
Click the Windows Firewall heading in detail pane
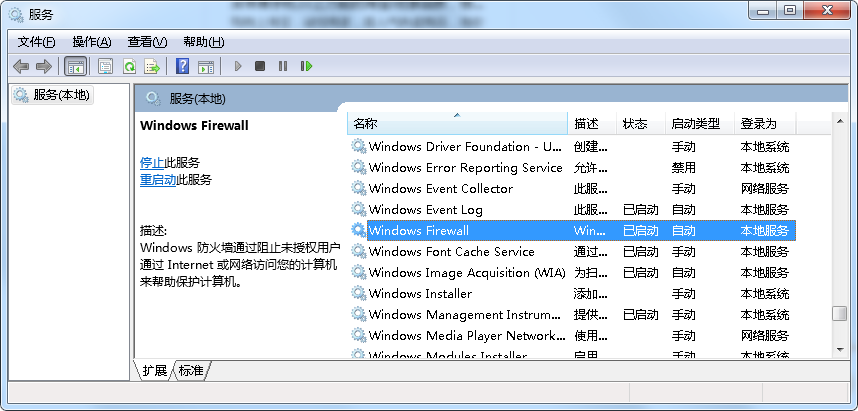click(194, 125)
